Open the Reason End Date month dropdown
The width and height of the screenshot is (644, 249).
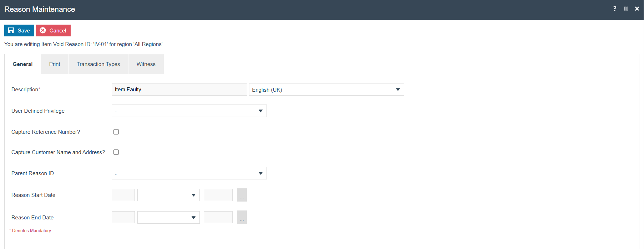coord(168,217)
